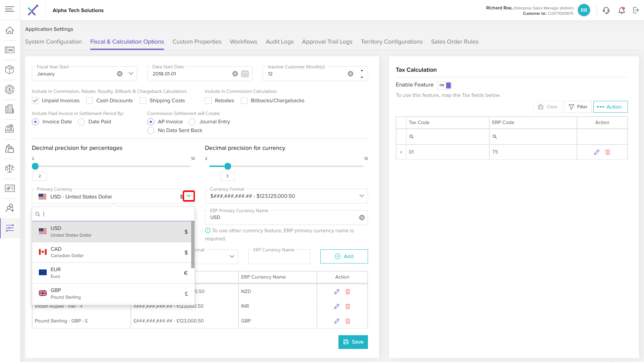The height and width of the screenshot is (362, 644).
Task: Check the Cash Discounts checkbox
Action: pos(90,101)
